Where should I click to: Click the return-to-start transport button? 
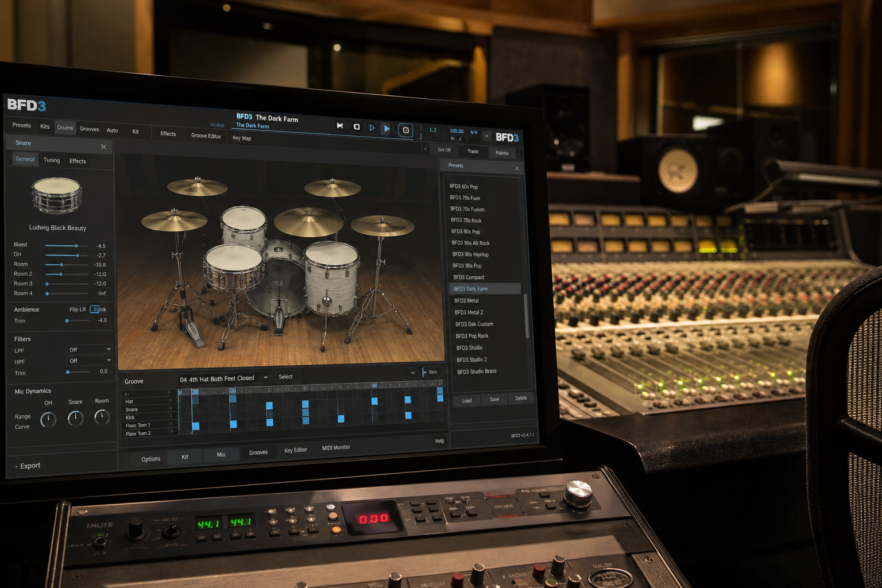point(339,125)
